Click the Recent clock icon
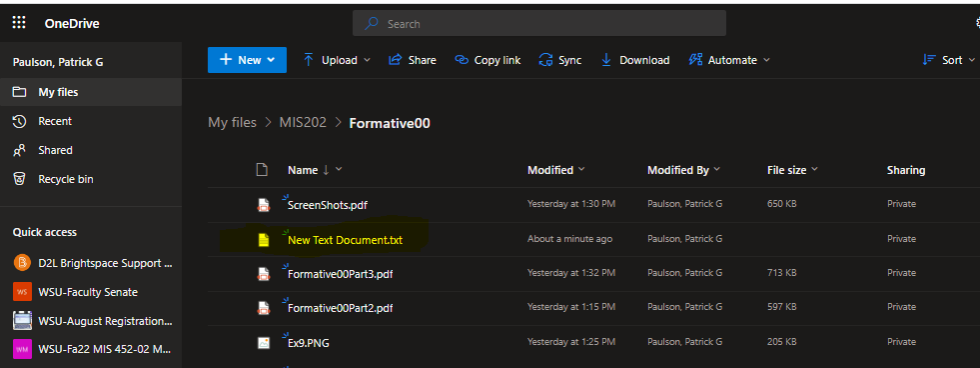This screenshot has width=980, height=368. 19,121
